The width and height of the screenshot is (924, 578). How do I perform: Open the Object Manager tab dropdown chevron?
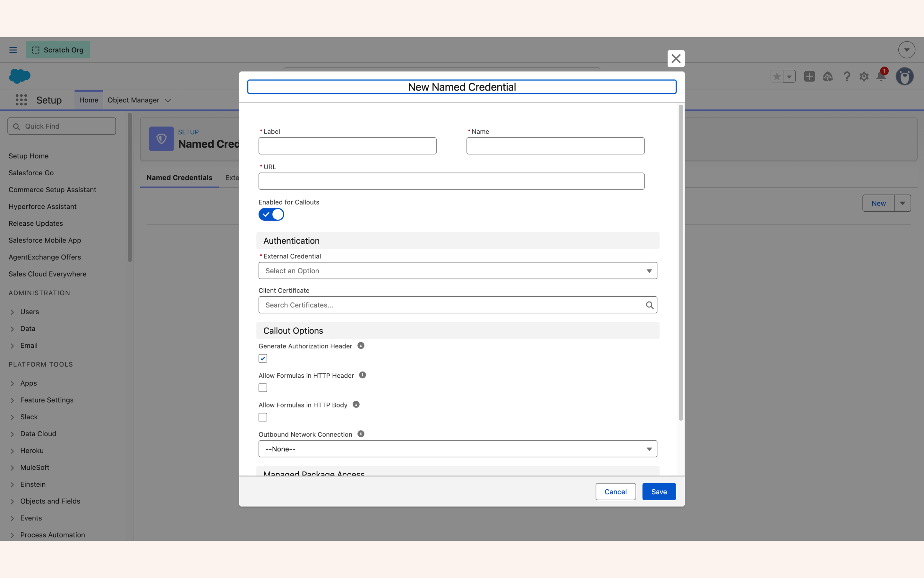point(167,101)
